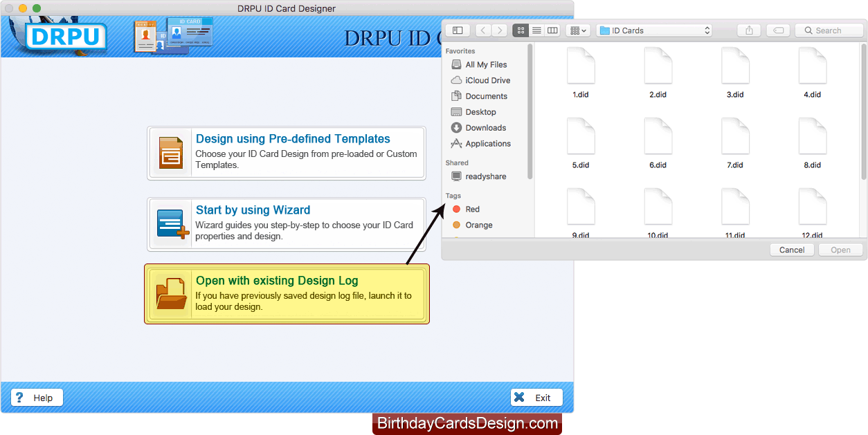Select the file 5.did

pos(581,143)
